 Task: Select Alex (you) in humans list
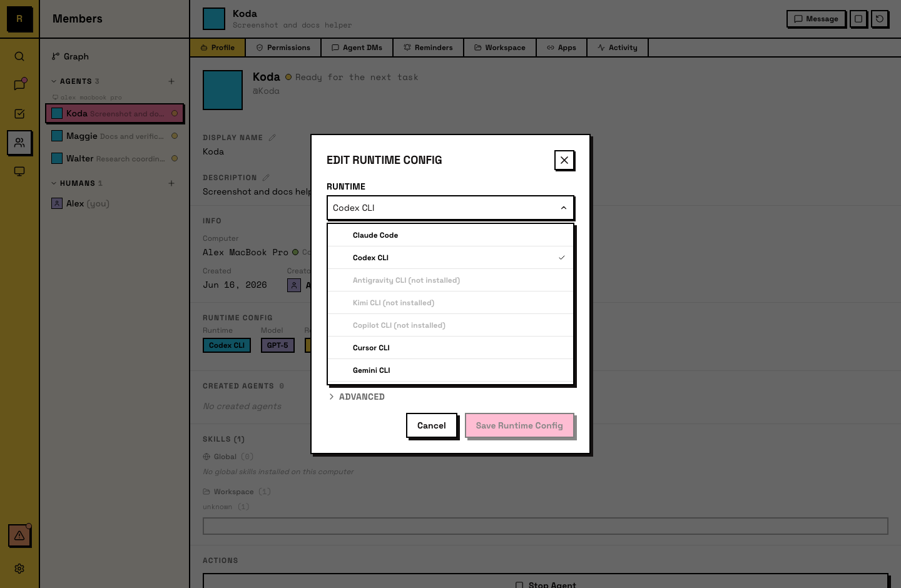coord(115,203)
